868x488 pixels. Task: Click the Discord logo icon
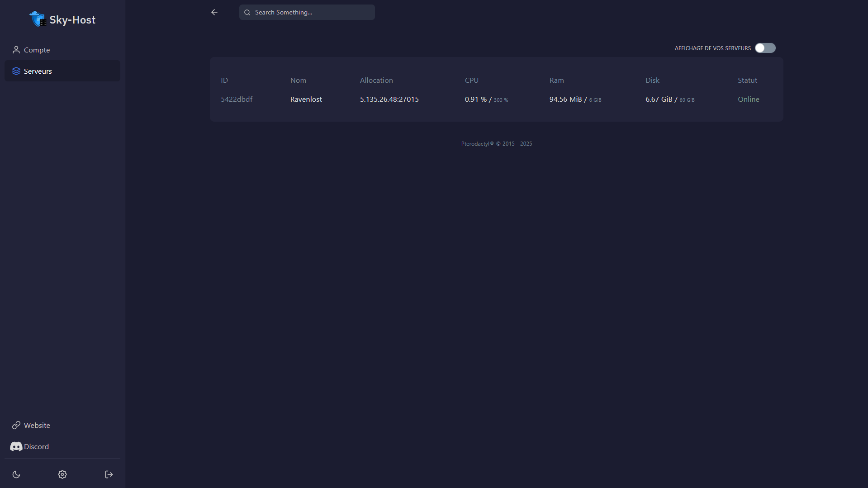(x=16, y=446)
